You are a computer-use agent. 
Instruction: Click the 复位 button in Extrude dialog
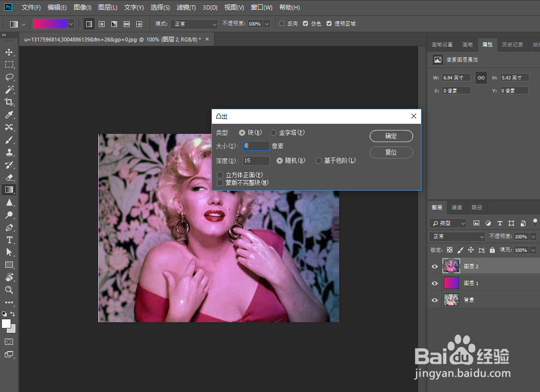391,153
